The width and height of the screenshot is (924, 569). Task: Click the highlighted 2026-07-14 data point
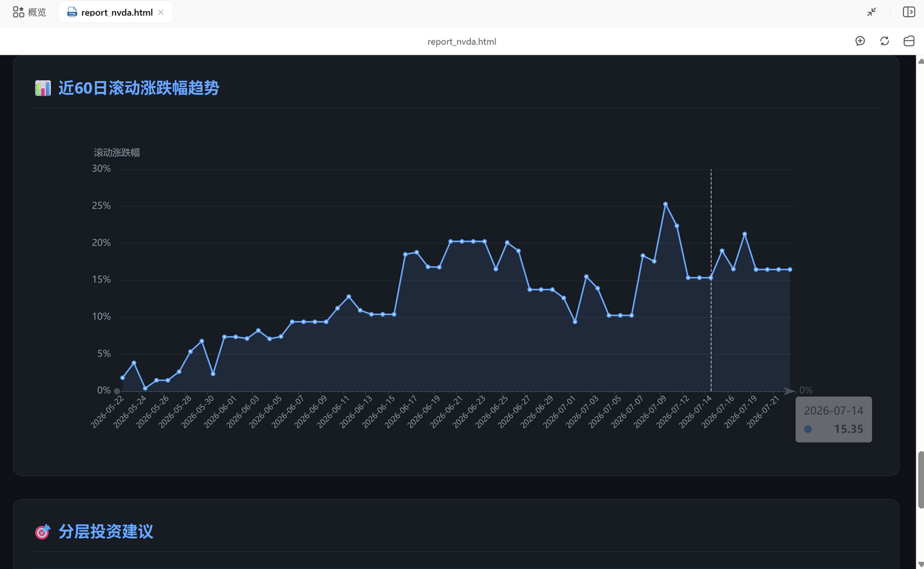[711, 278]
